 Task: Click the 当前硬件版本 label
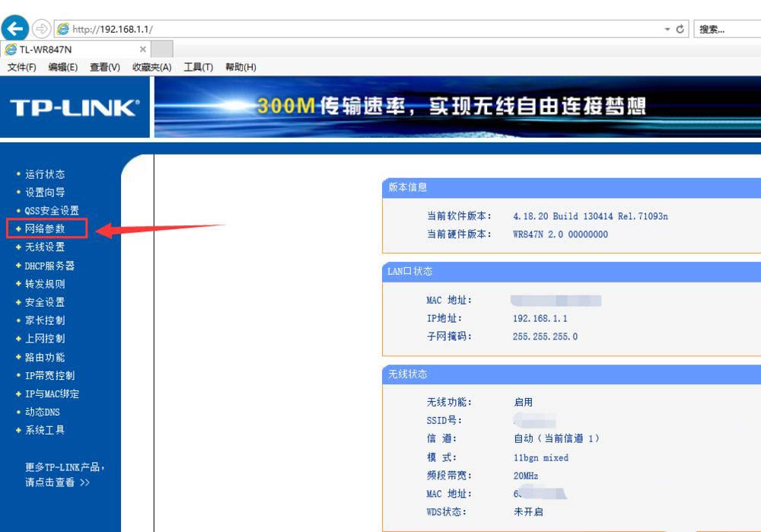459,234
